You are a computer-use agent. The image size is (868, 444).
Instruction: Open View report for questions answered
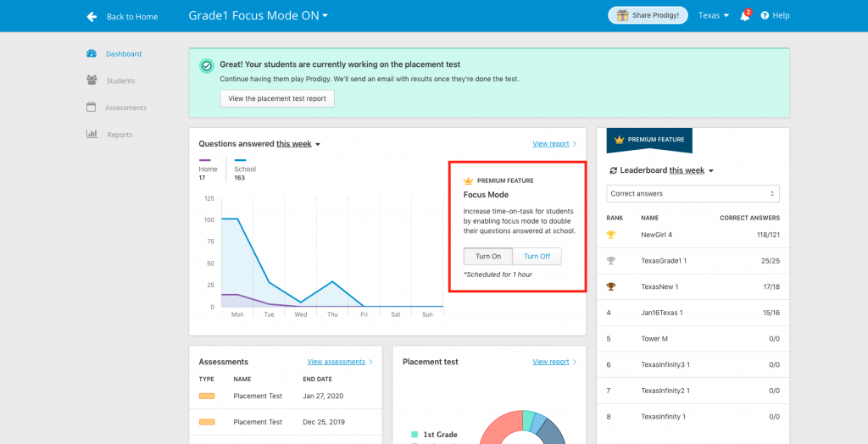[x=554, y=144]
